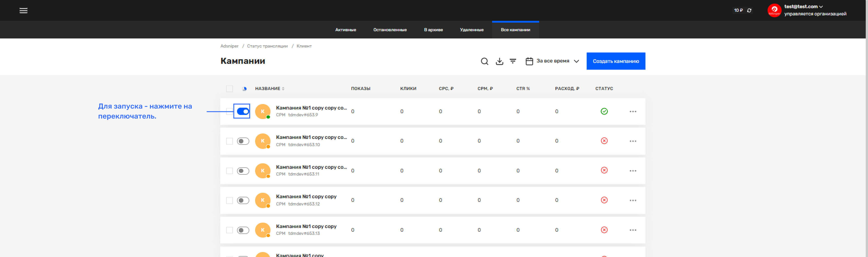Switch to the Остановленные tab
The image size is (868, 257).
click(390, 30)
